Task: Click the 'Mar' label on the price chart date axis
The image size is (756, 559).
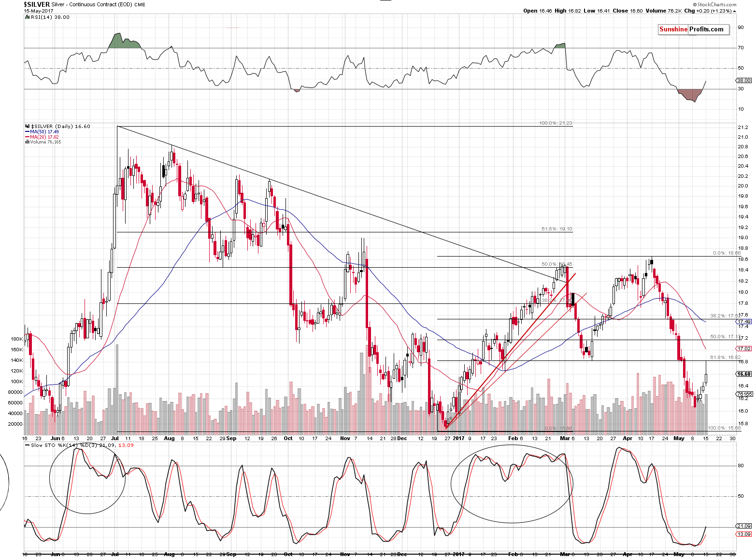Action: [x=565, y=438]
